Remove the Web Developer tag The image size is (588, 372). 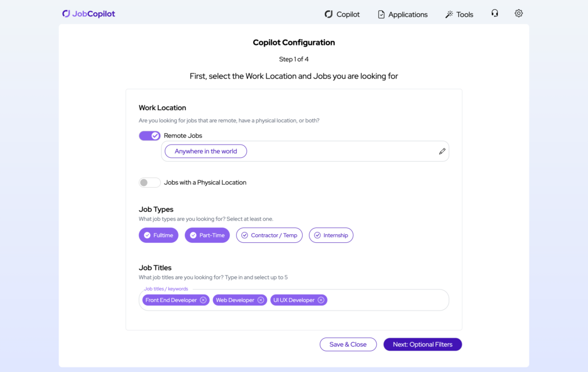click(x=261, y=300)
